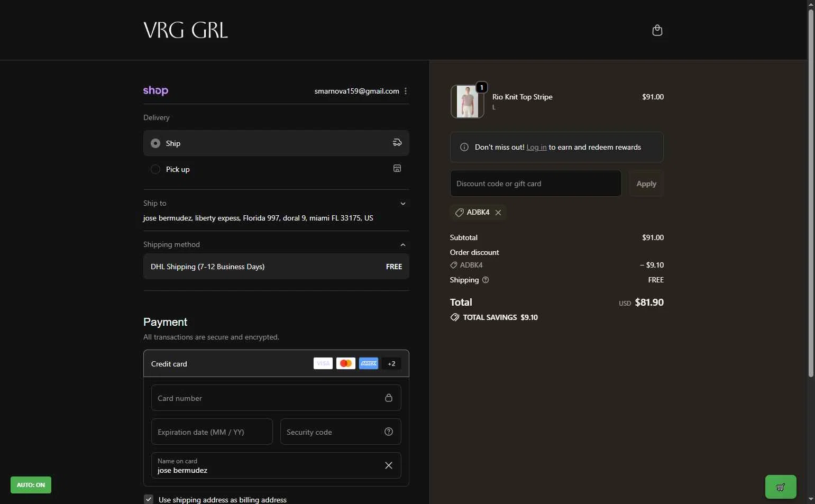Click the Credit card payment header
This screenshot has width=815, height=504.
[276, 363]
